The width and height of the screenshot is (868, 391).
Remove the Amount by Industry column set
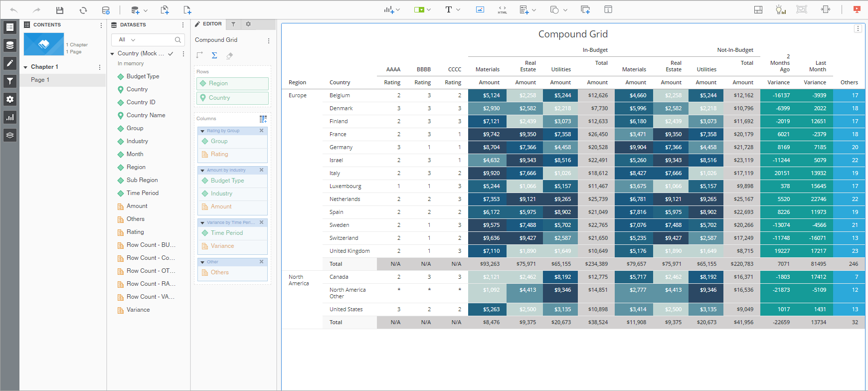click(261, 170)
